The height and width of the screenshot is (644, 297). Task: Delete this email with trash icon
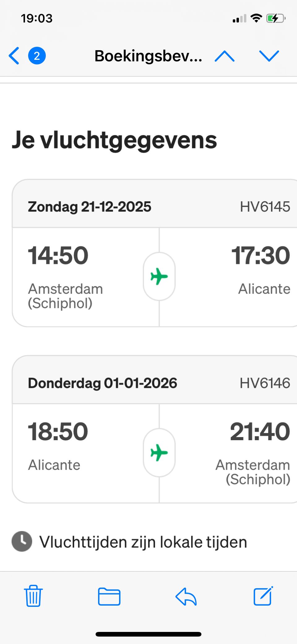33,596
